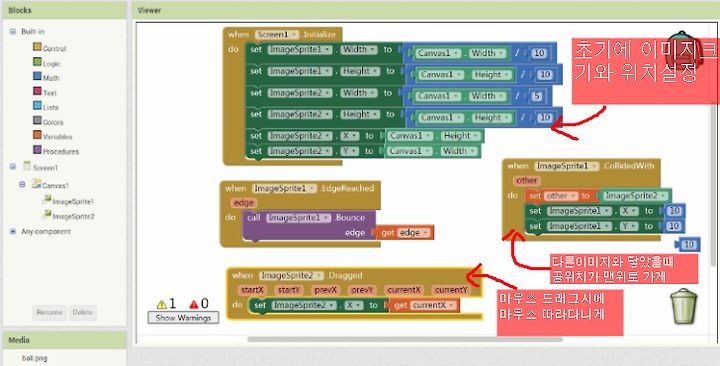Open Y property dropdown in Initialize block
This screenshot has width=720, height=366.
point(349,151)
